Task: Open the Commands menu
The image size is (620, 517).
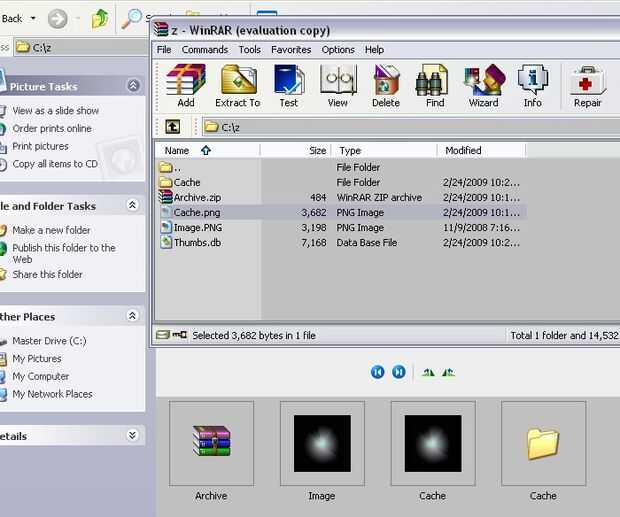Action: (x=205, y=50)
